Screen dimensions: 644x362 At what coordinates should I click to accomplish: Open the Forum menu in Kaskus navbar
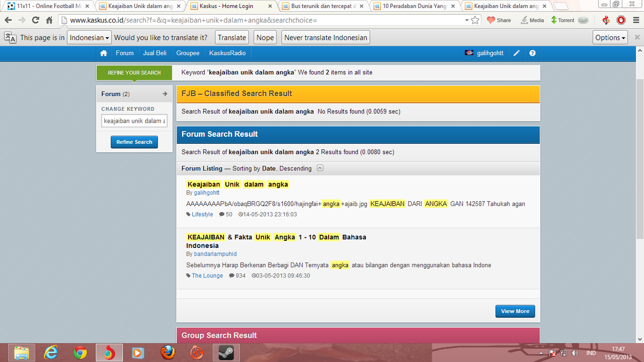pos(125,53)
